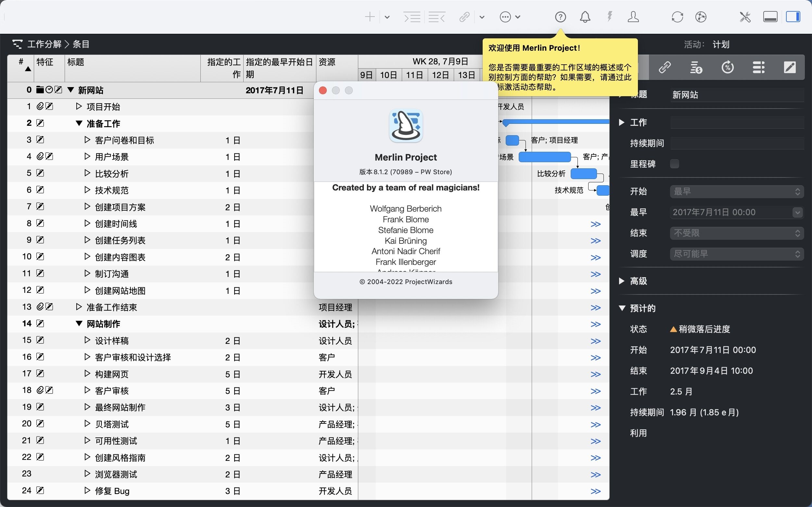Screen dimensions: 812x507
Task: Click the 工作分解 breadcrumb
Action: tap(44, 44)
